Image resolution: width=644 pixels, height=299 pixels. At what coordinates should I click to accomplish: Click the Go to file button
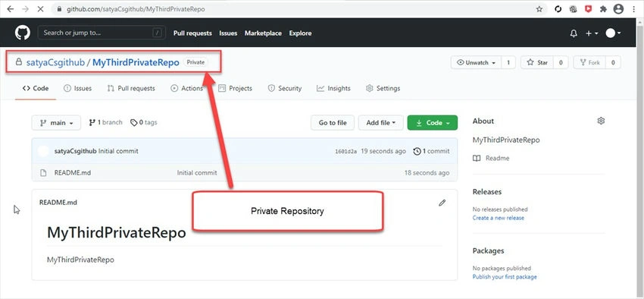(333, 123)
